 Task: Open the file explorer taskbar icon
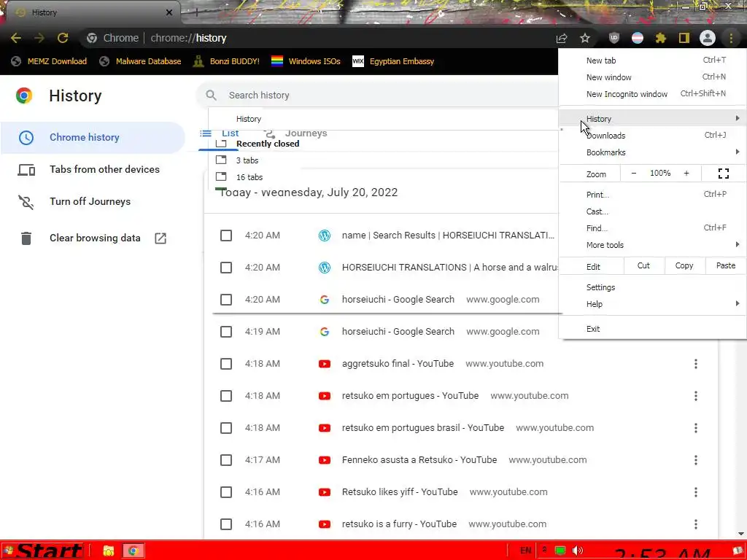108,551
